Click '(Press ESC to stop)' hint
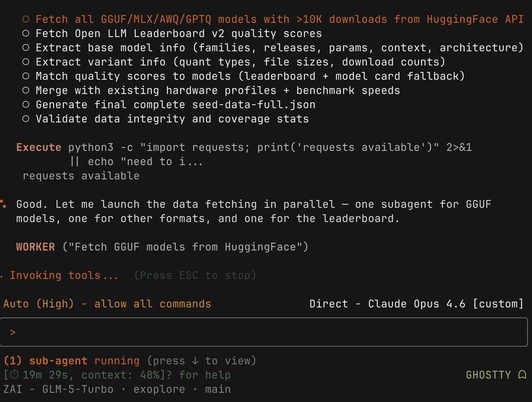The image size is (532, 402). pos(195,276)
